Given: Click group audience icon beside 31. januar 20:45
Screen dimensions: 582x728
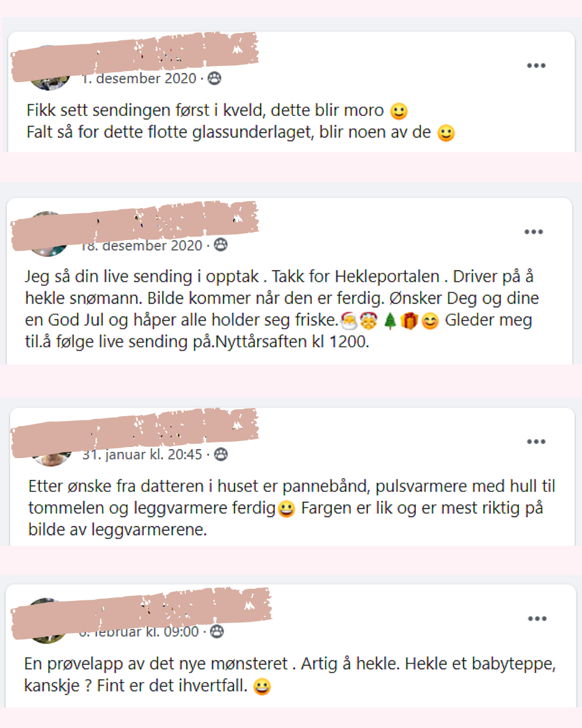Looking at the screenshot, I should [x=221, y=455].
